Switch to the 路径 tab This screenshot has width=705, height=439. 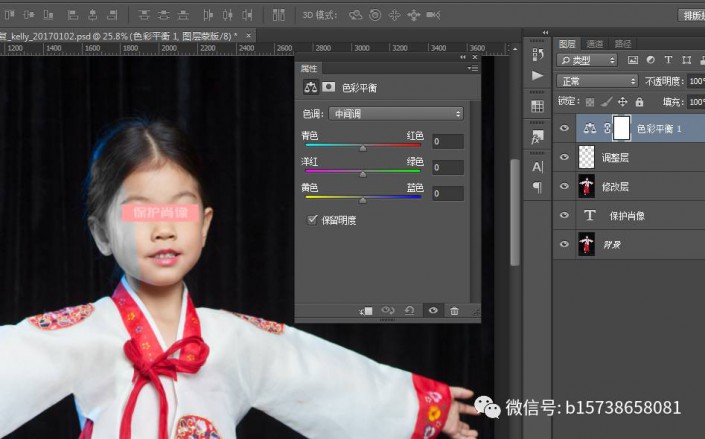coord(623,44)
